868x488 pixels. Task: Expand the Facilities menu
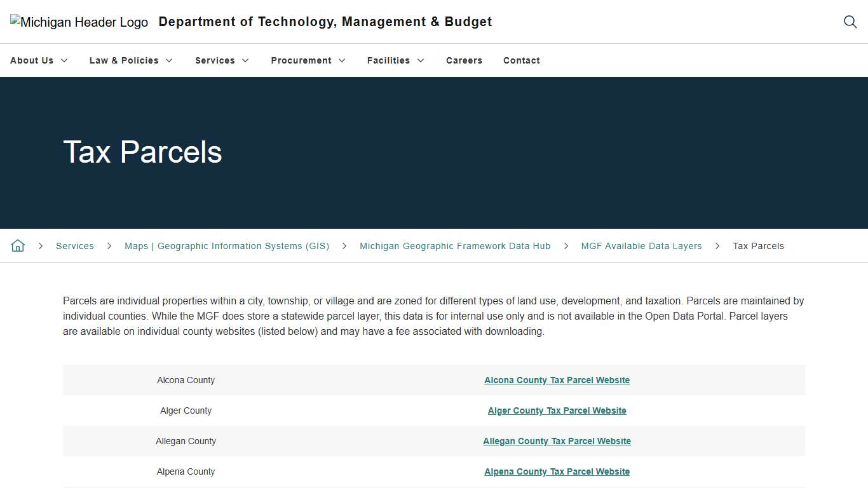395,60
